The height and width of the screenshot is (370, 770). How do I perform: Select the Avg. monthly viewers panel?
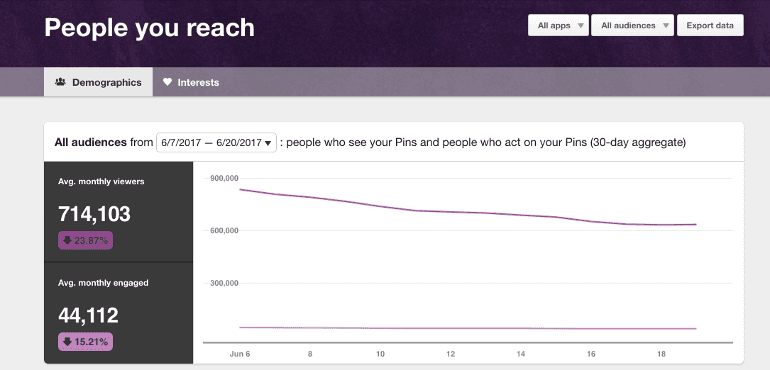click(118, 212)
